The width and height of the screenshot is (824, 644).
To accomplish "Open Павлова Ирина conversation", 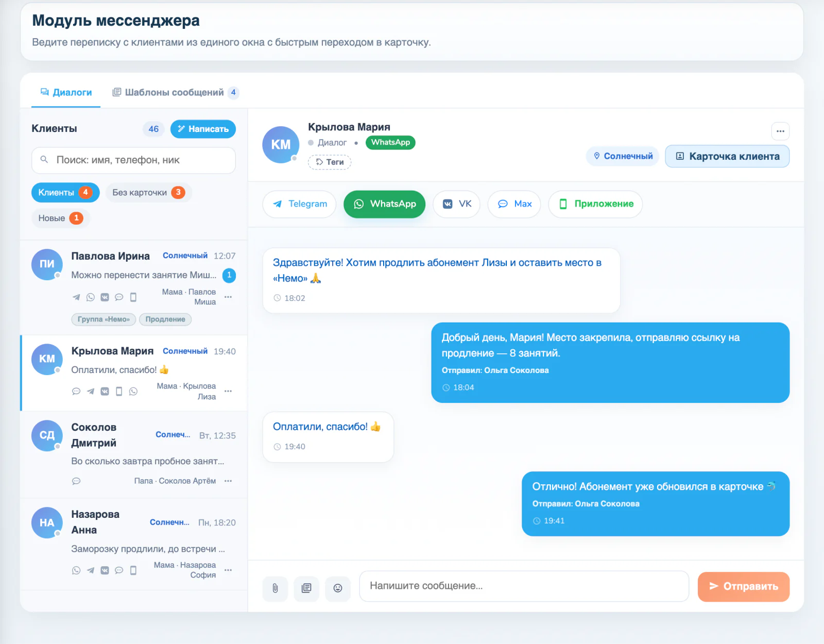I will pos(133,287).
